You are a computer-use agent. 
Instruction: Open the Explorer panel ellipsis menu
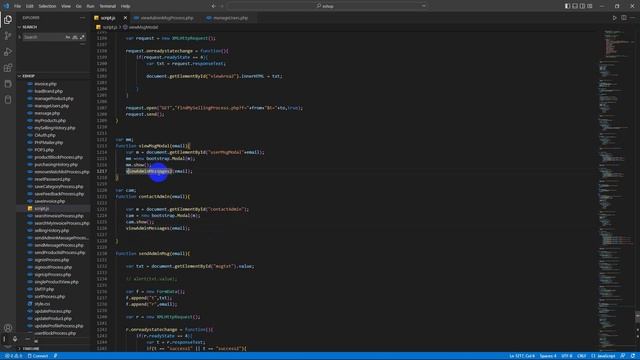pyautogui.click(x=83, y=18)
